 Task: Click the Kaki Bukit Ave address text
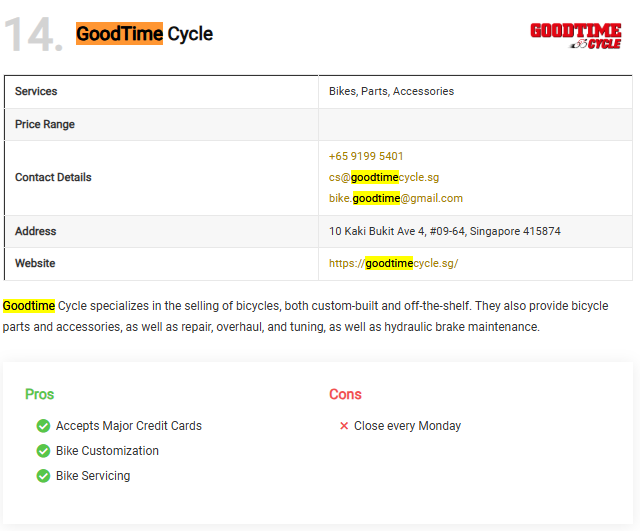(445, 231)
